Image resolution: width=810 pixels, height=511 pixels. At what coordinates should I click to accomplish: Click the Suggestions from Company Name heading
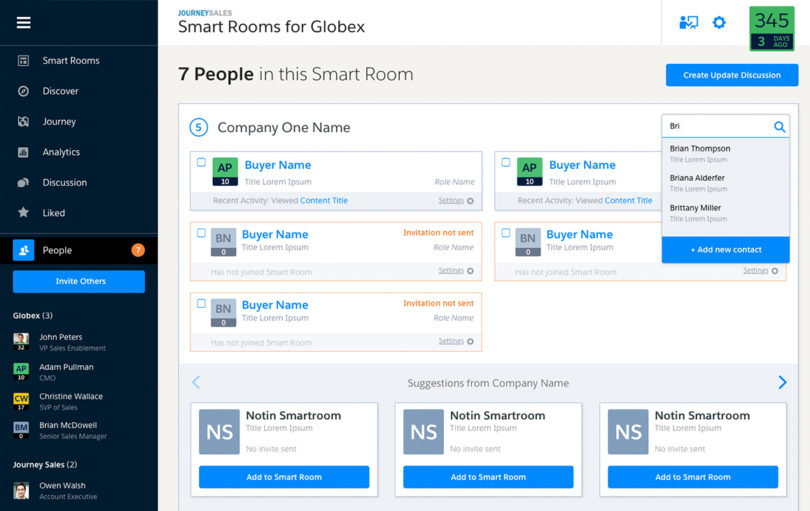488,383
